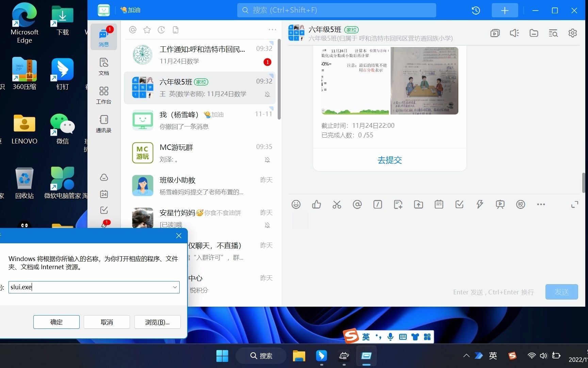Open the group files folder icon

[x=534, y=33]
